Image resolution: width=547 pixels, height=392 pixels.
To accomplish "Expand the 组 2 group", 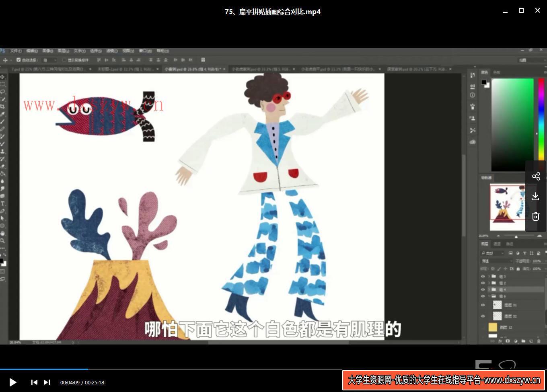I will tap(489, 283).
